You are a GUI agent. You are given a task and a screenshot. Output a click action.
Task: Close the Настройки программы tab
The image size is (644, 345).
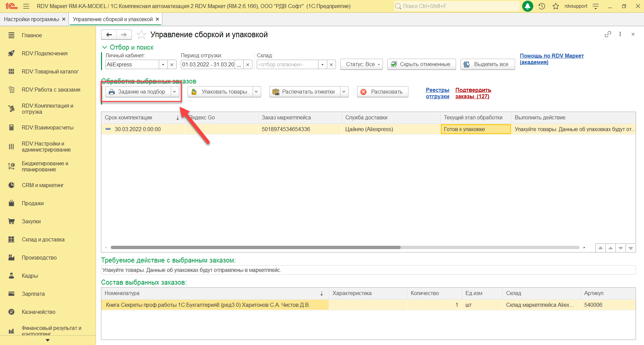click(64, 19)
